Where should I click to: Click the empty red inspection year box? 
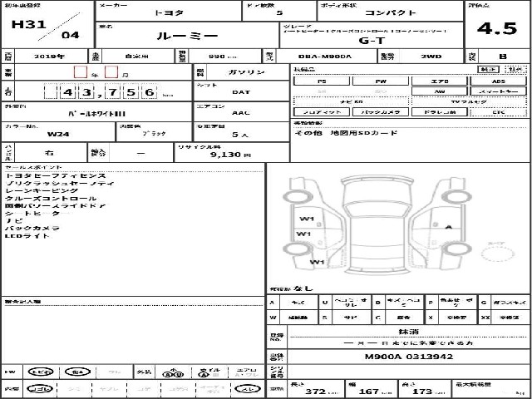(81, 72)
